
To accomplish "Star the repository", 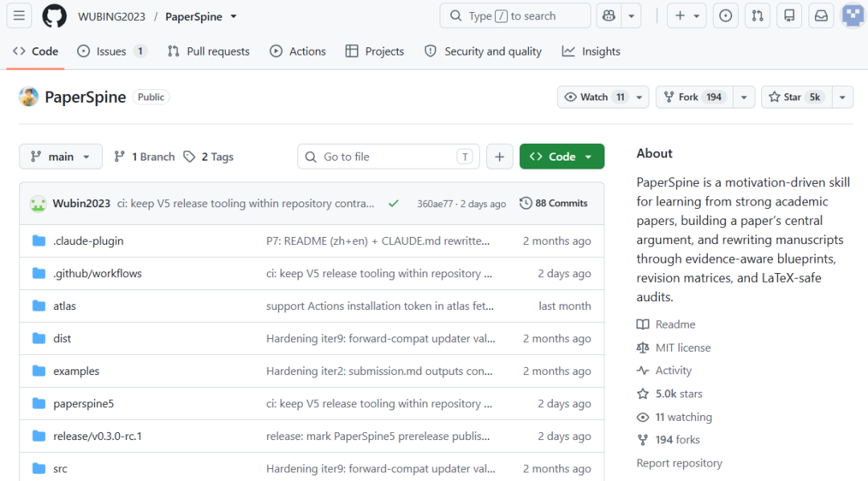I will pyautogui.click(x=796, y=97).
